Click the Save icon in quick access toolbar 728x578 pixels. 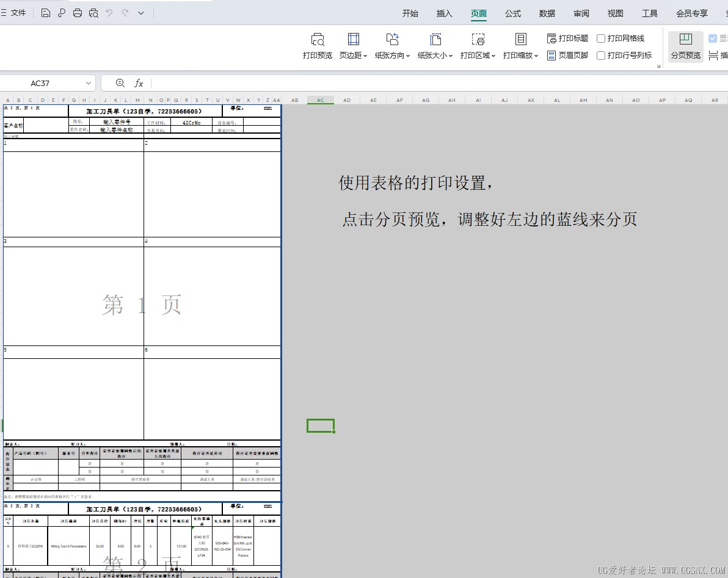pyautogui.click(x=46, y=13)
